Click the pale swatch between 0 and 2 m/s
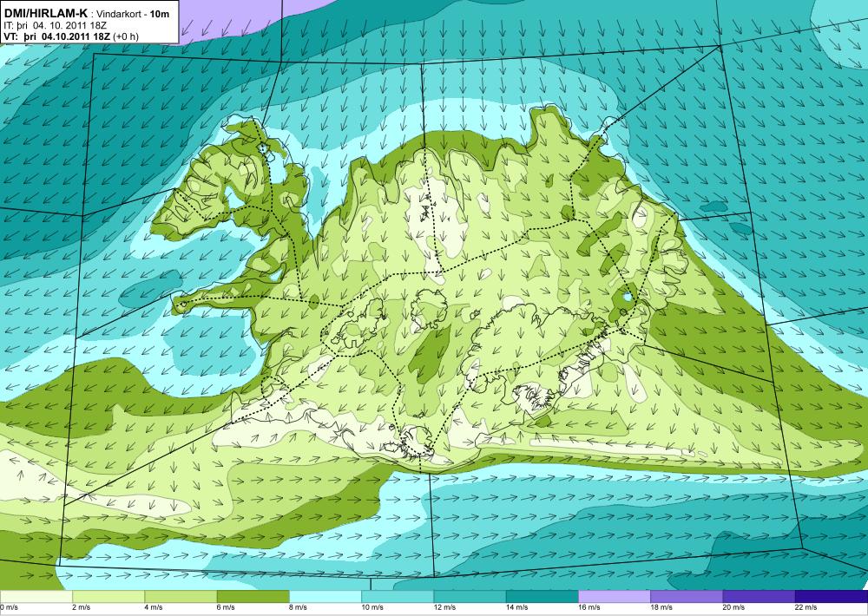This screenshot has width=868, height=616. [x=36, y=597]
